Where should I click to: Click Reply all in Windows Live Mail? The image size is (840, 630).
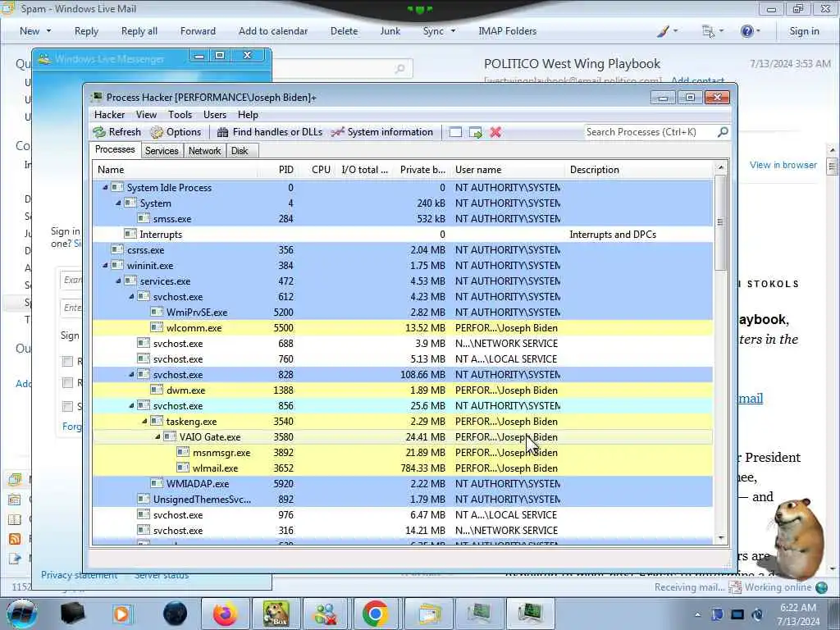click(139, 31)
